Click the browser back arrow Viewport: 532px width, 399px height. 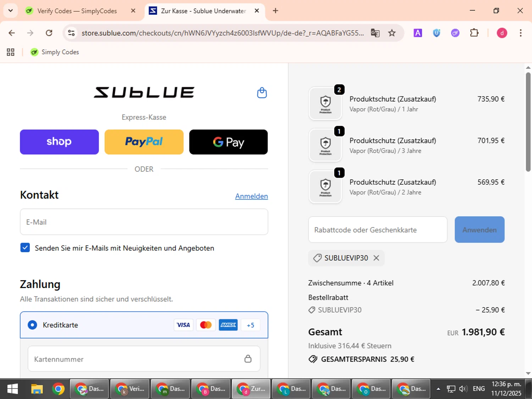[x=12, y=33]
